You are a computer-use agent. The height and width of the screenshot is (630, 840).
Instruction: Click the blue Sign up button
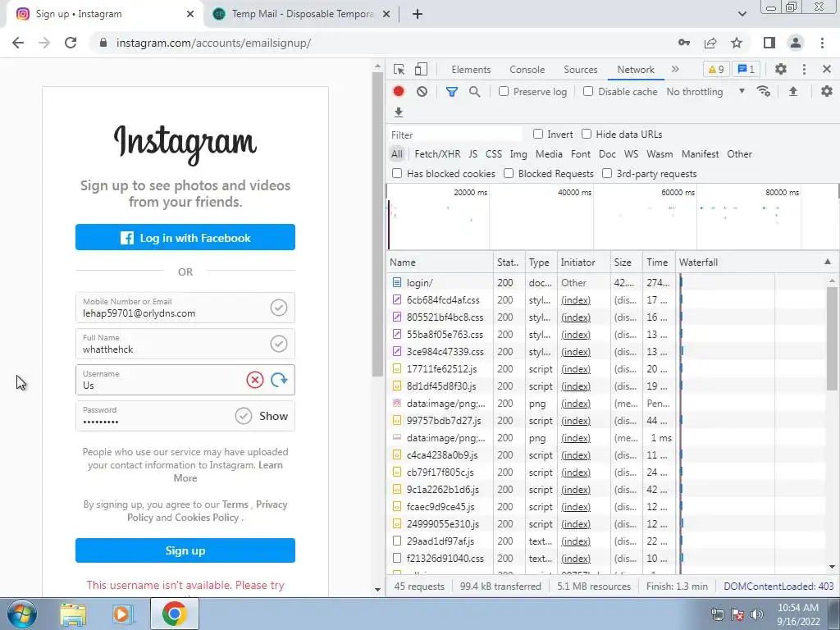(185, 550)
